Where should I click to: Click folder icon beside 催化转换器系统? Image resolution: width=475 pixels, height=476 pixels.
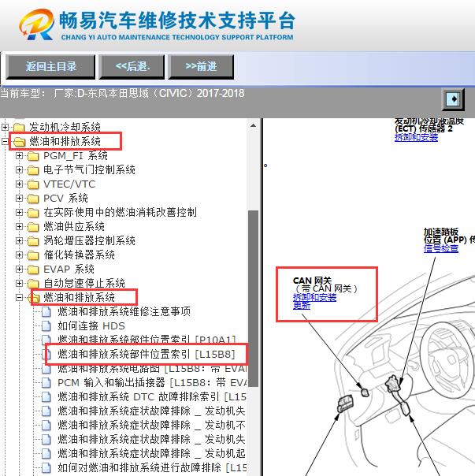tap(33, 255)
